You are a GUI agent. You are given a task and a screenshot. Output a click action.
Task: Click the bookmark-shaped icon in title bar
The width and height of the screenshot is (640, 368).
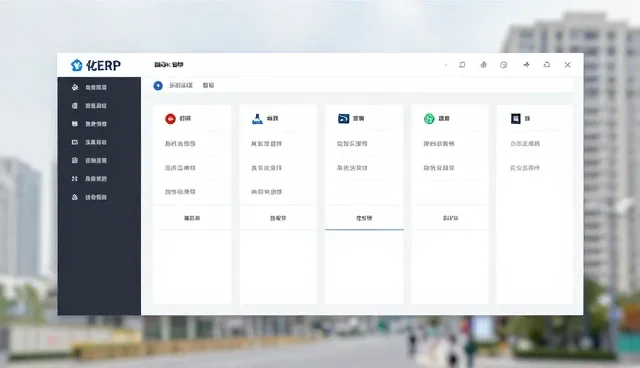pos(462,65)
